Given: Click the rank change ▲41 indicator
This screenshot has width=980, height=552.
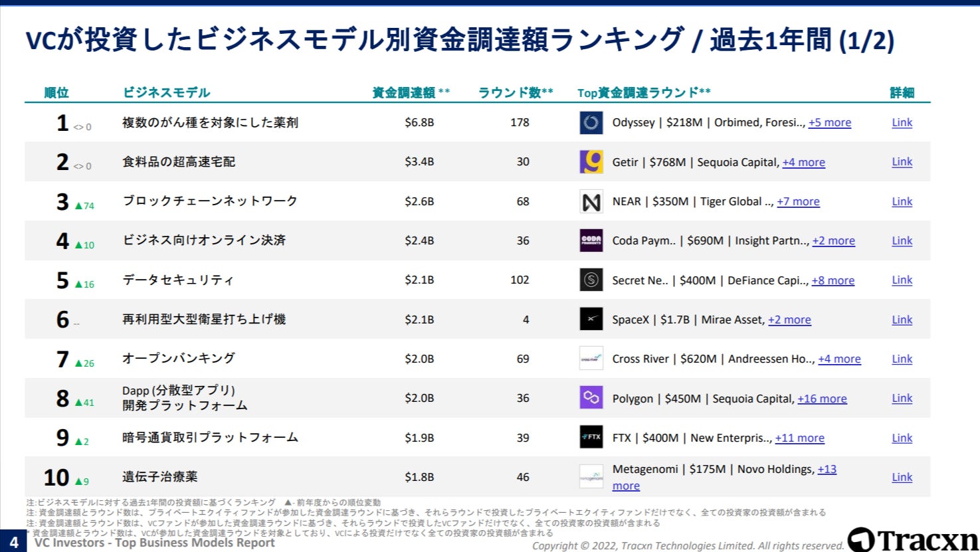Looking at the screenshot, I should (x=84, y=403).
